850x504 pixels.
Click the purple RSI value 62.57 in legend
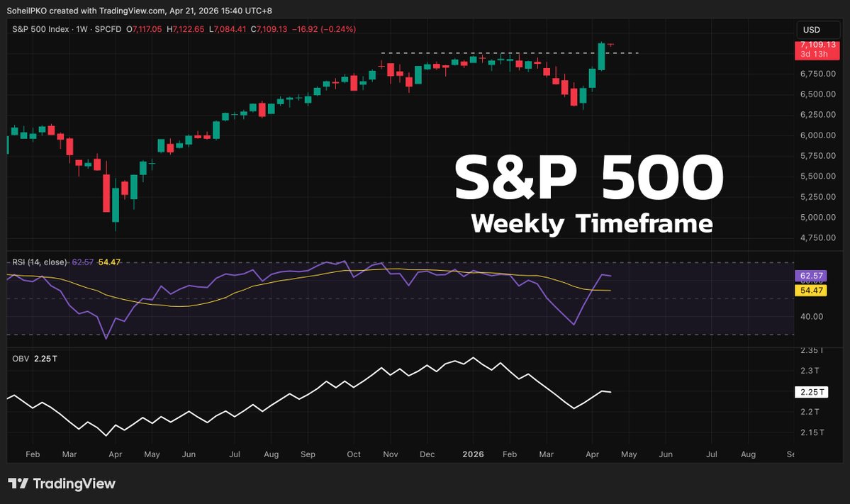(82, 262)
